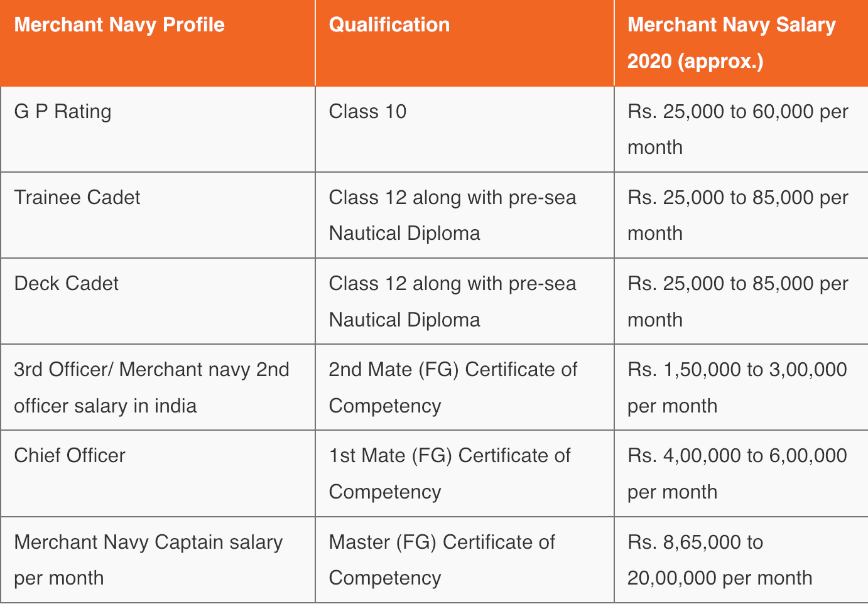The height and width of the screenshot is (604, 868).
Task: Click Master (FG) Certificate of Competency cell
Action: pos(465,560)
